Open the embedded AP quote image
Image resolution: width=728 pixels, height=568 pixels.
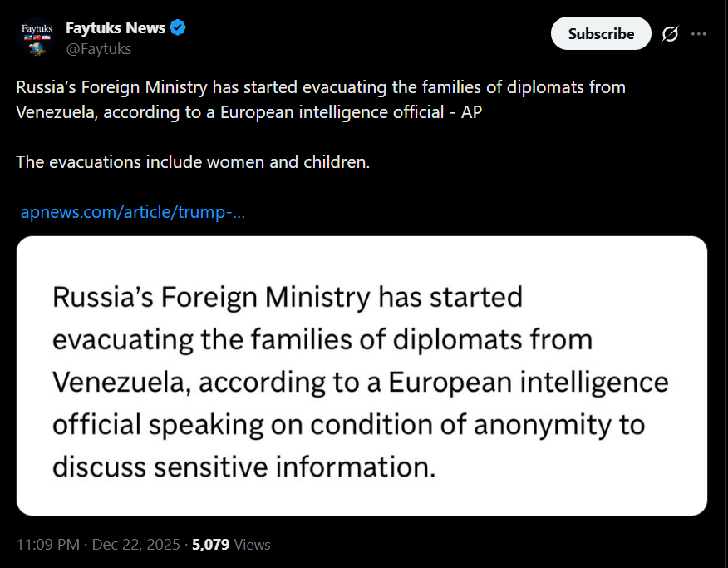point(362,375)
